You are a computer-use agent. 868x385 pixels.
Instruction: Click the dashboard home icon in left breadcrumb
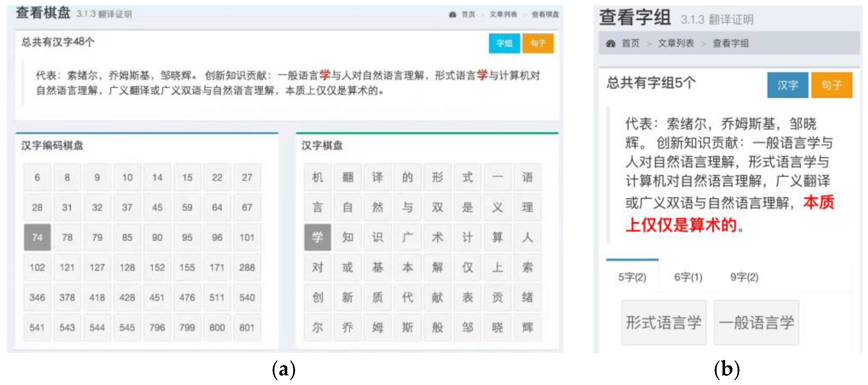(453, 15)
